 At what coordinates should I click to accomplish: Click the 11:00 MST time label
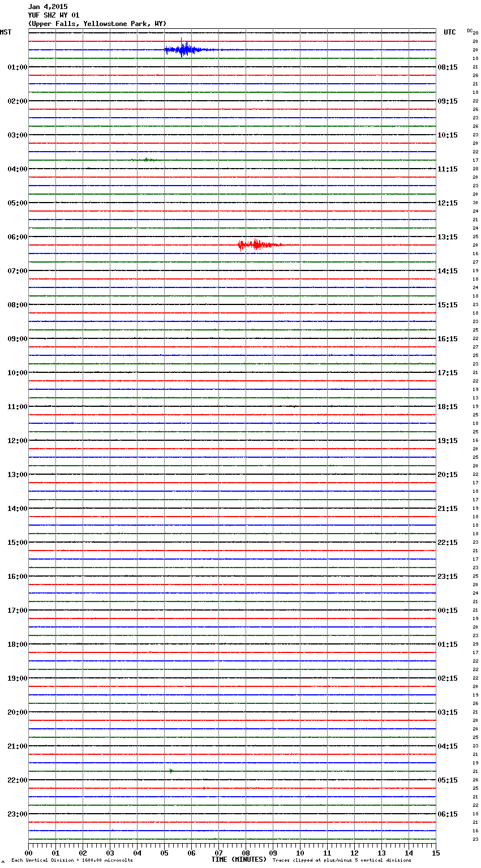18,407
